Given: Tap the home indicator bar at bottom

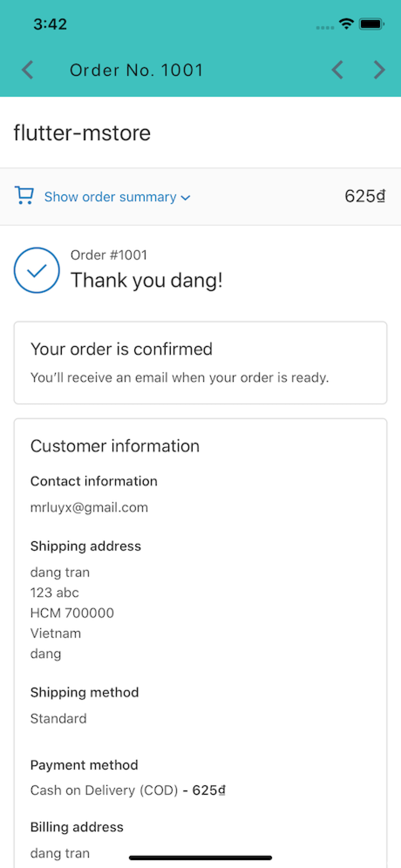Looking at the screenshot, I should point(200,857).
